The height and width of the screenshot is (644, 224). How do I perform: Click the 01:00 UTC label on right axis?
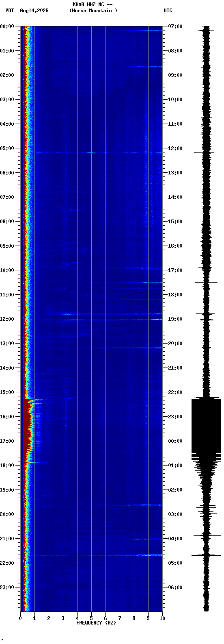[175, 466]
